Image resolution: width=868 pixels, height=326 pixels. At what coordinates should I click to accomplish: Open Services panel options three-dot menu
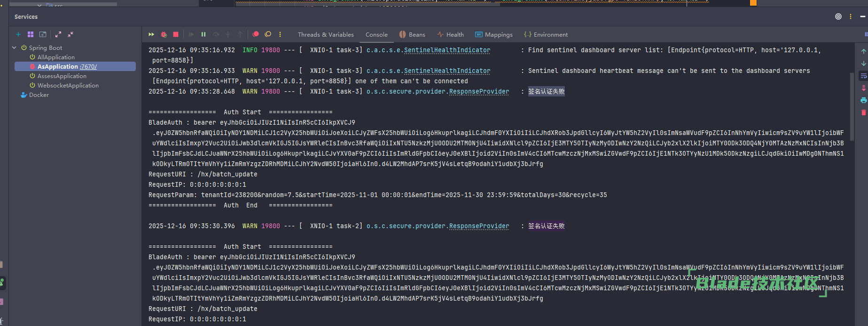coord(851,16)
